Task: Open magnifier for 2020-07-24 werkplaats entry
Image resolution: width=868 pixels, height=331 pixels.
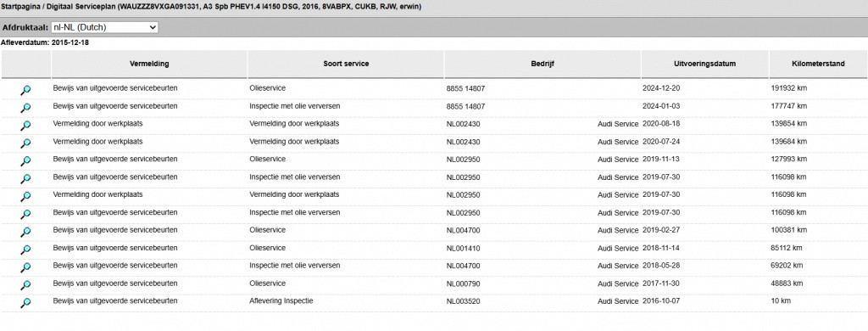Action: [25, 143]
